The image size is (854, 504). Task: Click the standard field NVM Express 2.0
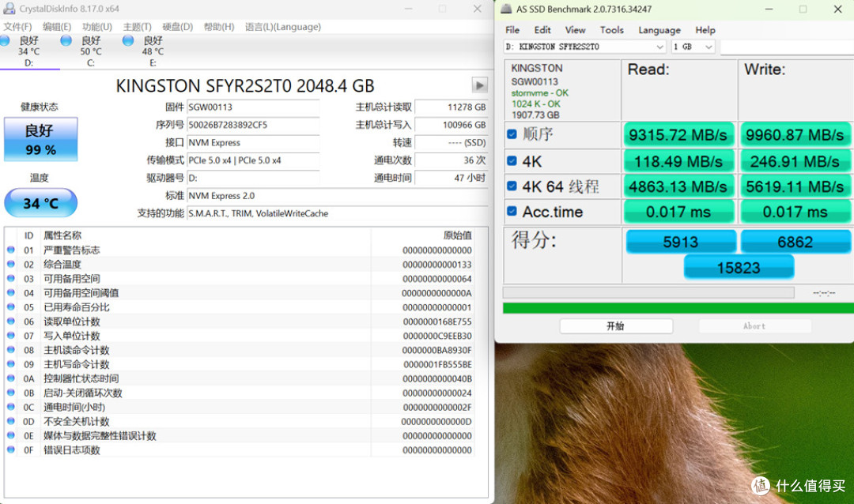337,195
